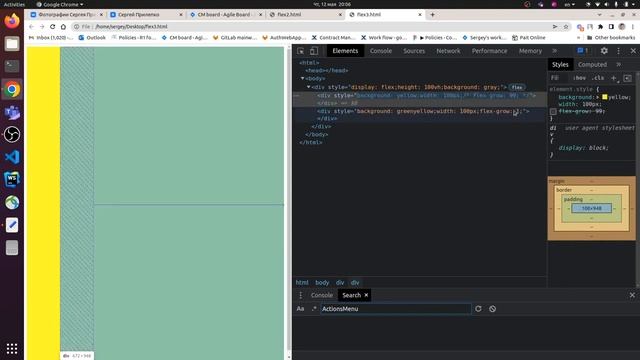Image resolution: width=640 pixels, height=360 pixels.
Task: Close the bottom drawer panel
Action: tap(632, 295)
